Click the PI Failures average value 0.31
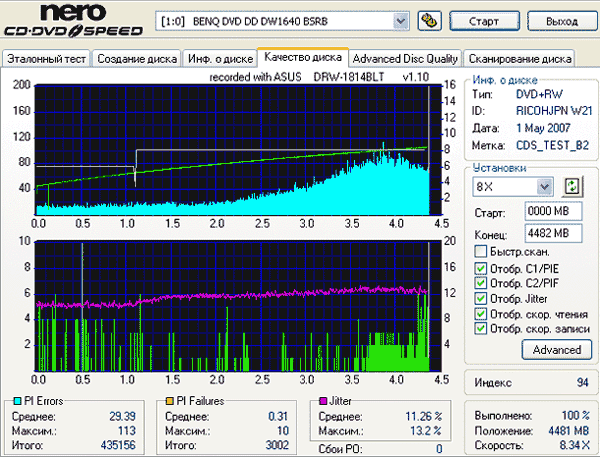This screenshot has width=600, height=457. point(278,416)
